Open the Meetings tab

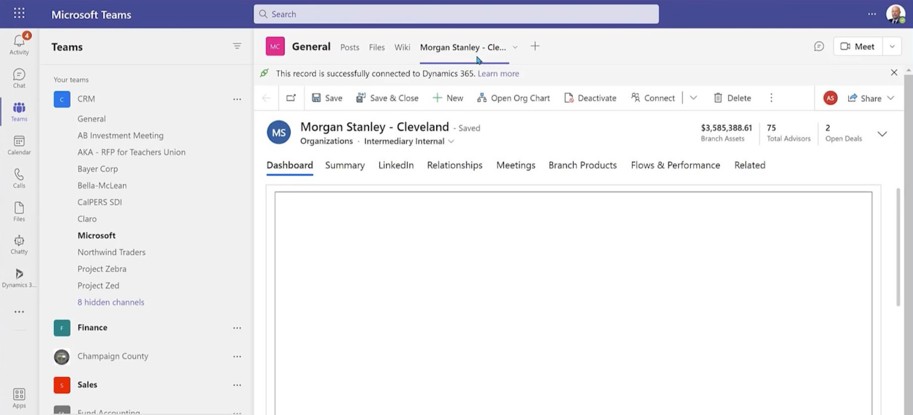pyautogui.click(x=516, y=165)
